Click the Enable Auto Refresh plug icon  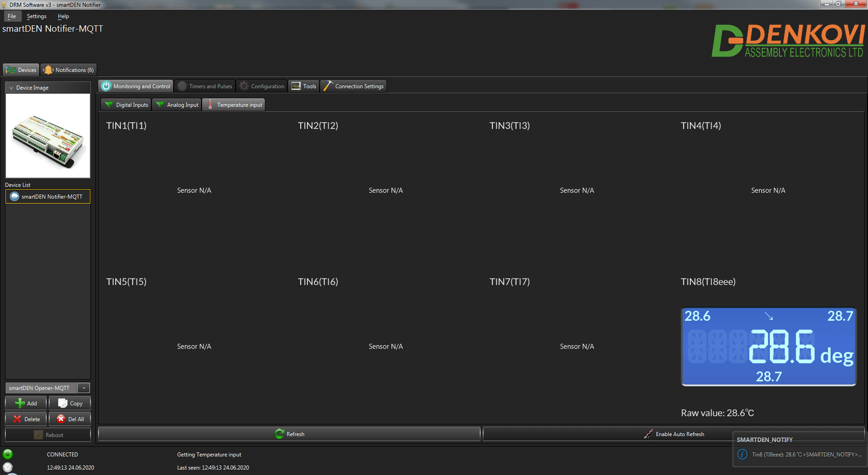pos(648,434)
